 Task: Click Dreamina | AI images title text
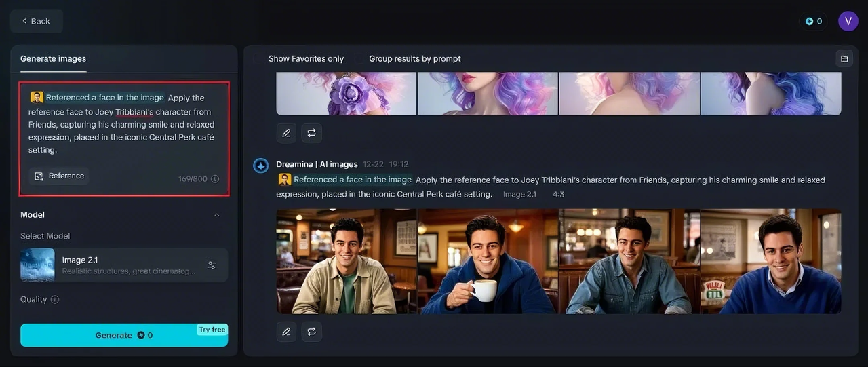coord(317,164)
